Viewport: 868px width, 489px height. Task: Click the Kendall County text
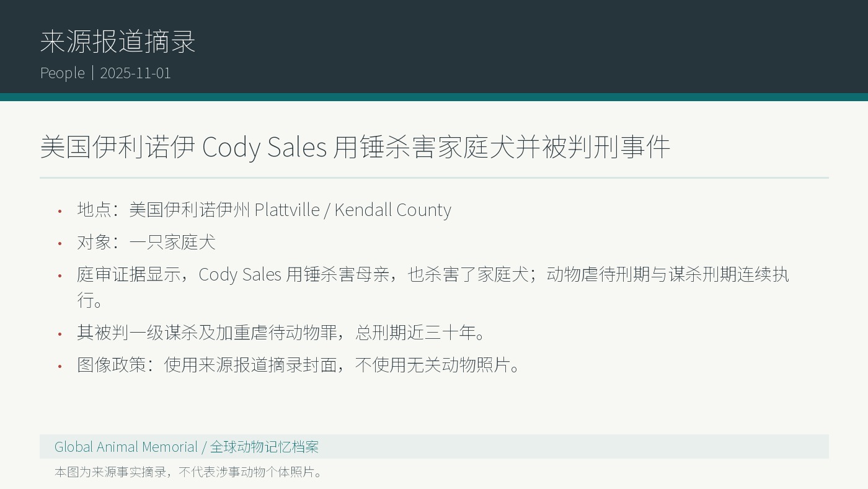coord(393,210)
